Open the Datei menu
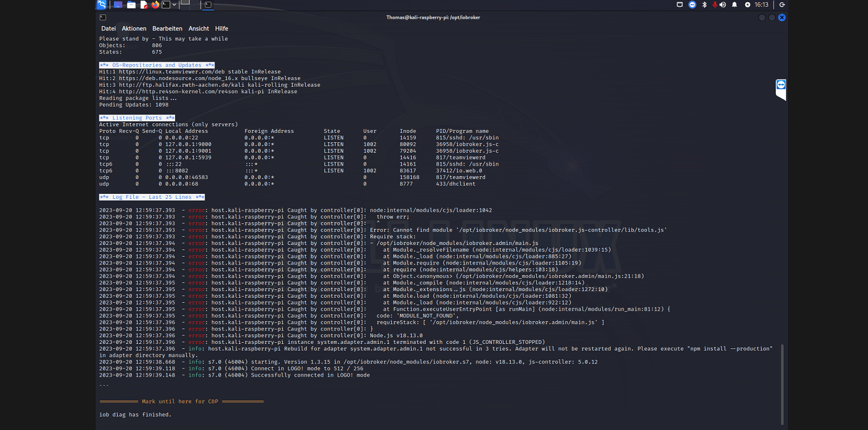 [x=108, y=28]
